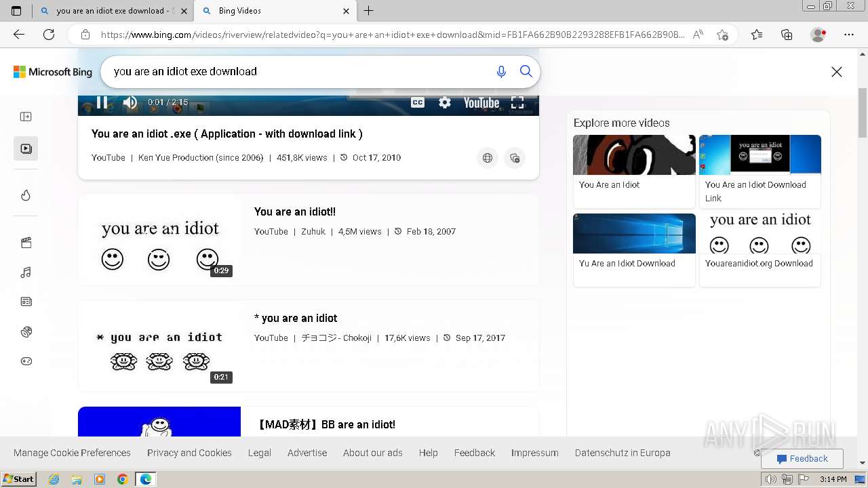Open the browser profile avatar

[x=818, y=35]
